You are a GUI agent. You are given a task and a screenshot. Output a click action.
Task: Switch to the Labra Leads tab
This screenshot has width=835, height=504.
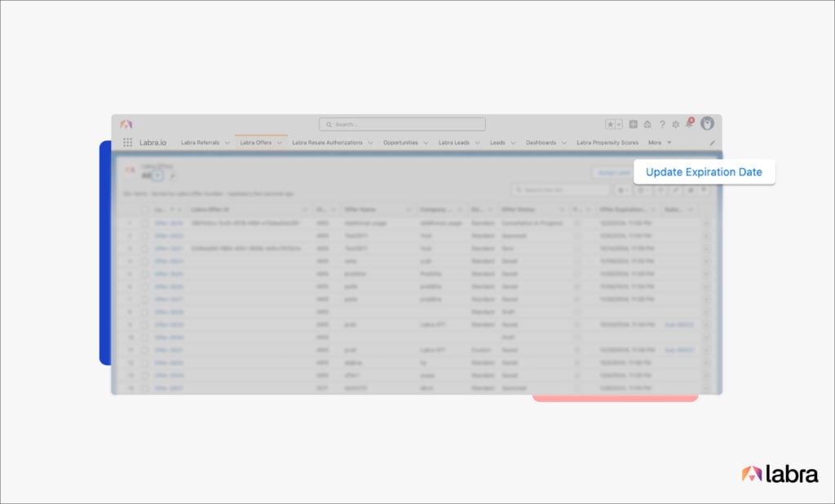click(453, 143)
